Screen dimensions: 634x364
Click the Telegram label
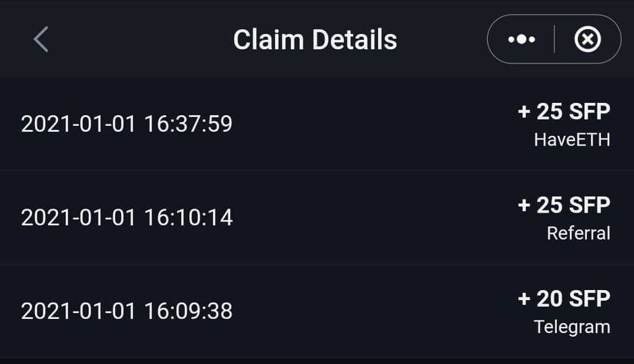(x=572, y=327)
